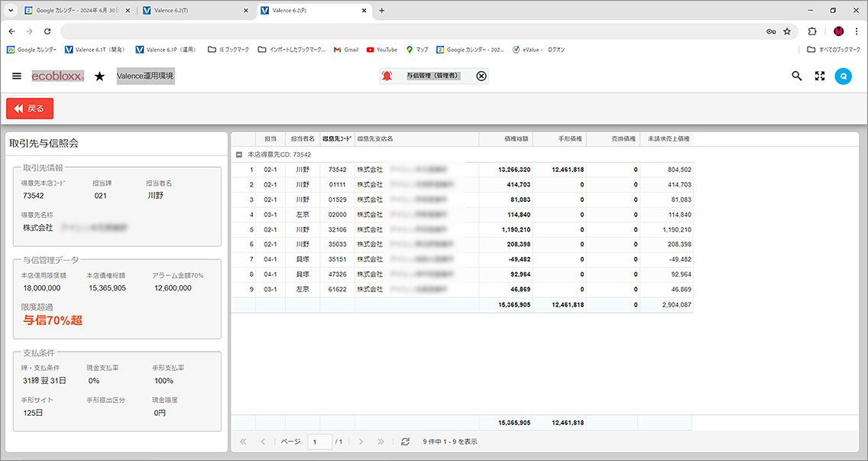The height and width of the screenshot is (461, 868).
Task: Click the 与信70%超 warning text
Action: point(53,320)
